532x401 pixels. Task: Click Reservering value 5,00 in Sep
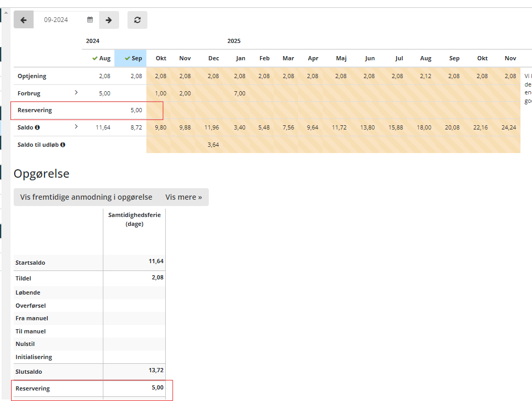click(135, 111)
